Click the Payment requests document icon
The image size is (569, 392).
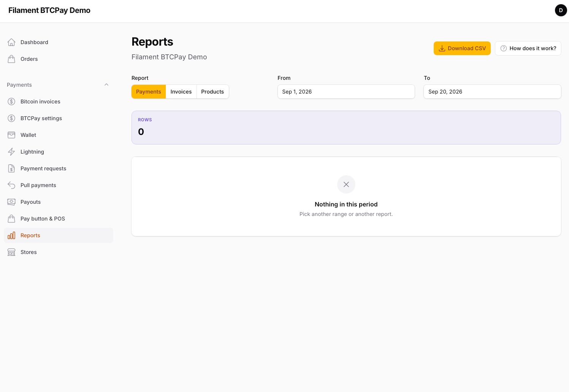point(11,168)
